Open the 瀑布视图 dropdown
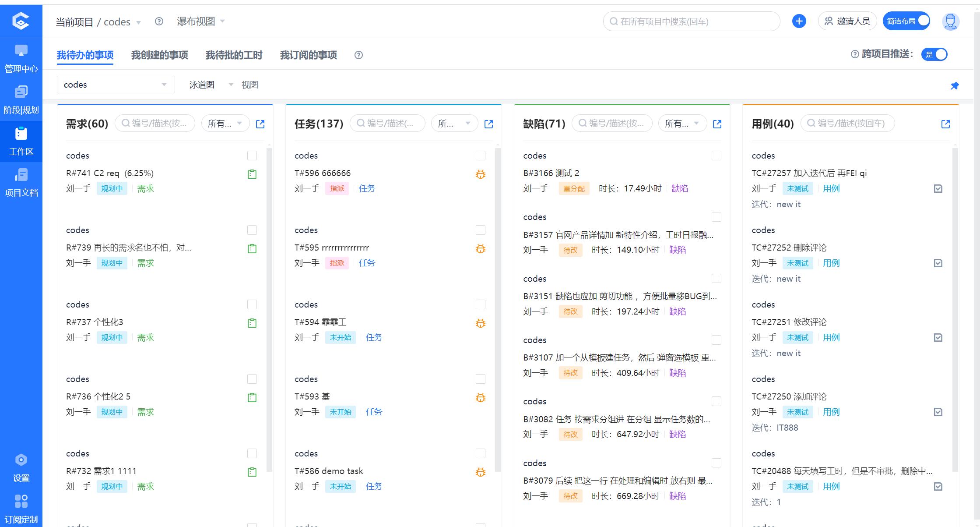Screen dimensions: 980x527 [x=201, y=21]
